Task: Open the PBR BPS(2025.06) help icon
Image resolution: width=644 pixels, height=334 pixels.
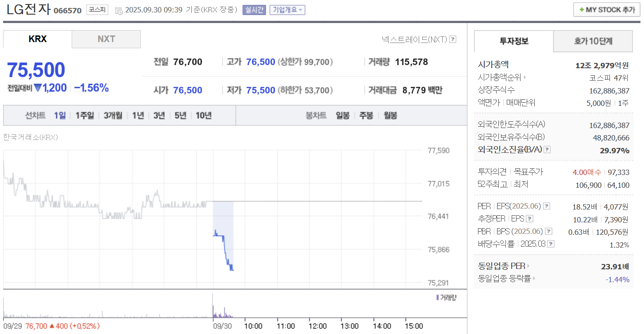Action: point(549,231)
